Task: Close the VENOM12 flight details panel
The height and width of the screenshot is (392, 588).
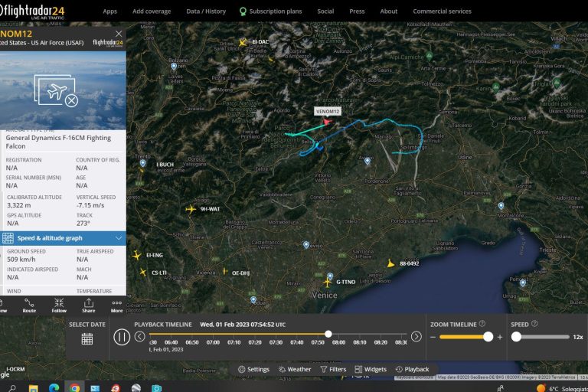Action: click(118, 34)
